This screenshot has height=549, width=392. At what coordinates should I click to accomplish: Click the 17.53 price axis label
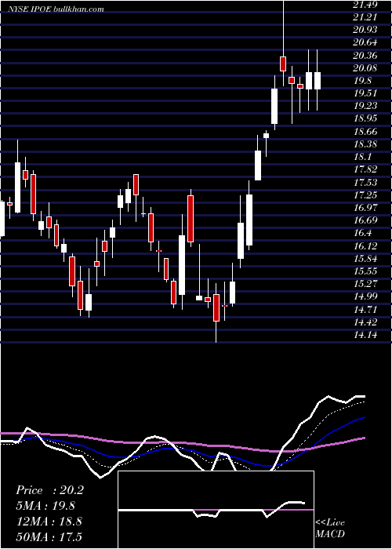[x=365, y=182]
